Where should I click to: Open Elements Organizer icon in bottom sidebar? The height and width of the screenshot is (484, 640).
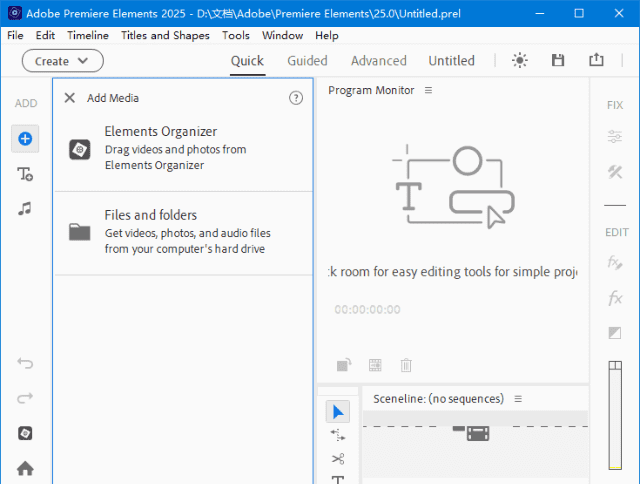tap(25, 433)
